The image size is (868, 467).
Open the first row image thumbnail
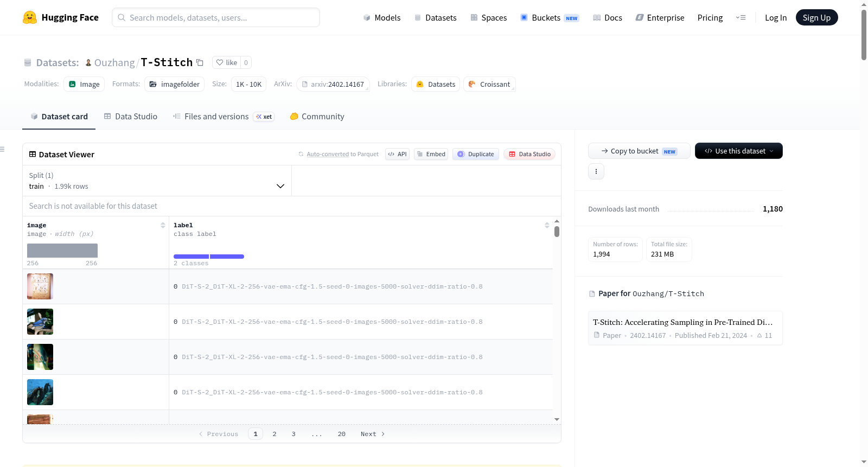40,286
